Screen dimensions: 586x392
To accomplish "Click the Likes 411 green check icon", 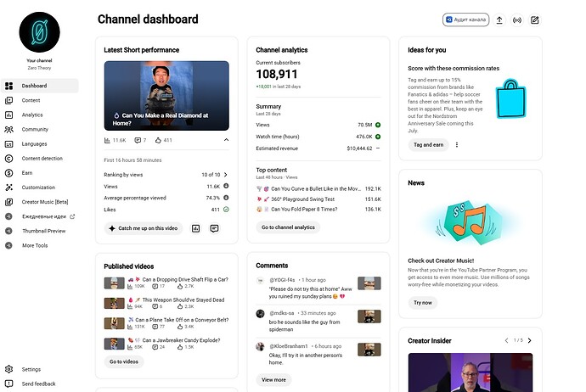I will pos(226,210).
